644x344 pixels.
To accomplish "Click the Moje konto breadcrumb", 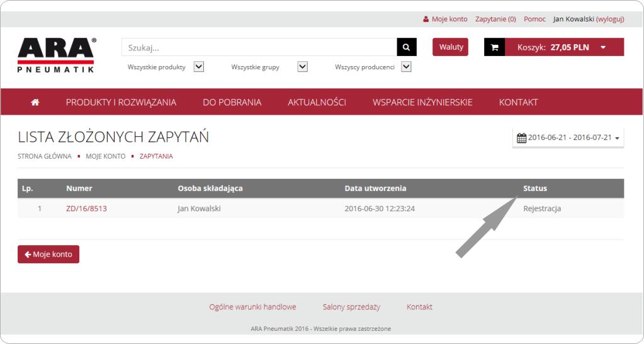I will pos(106,156).
